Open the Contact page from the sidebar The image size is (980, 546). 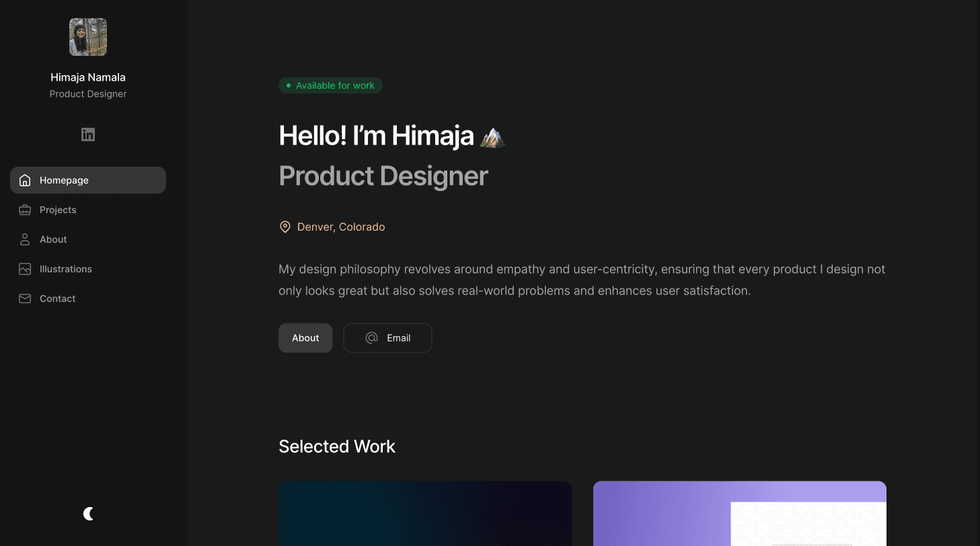click(x=57, y=299)
